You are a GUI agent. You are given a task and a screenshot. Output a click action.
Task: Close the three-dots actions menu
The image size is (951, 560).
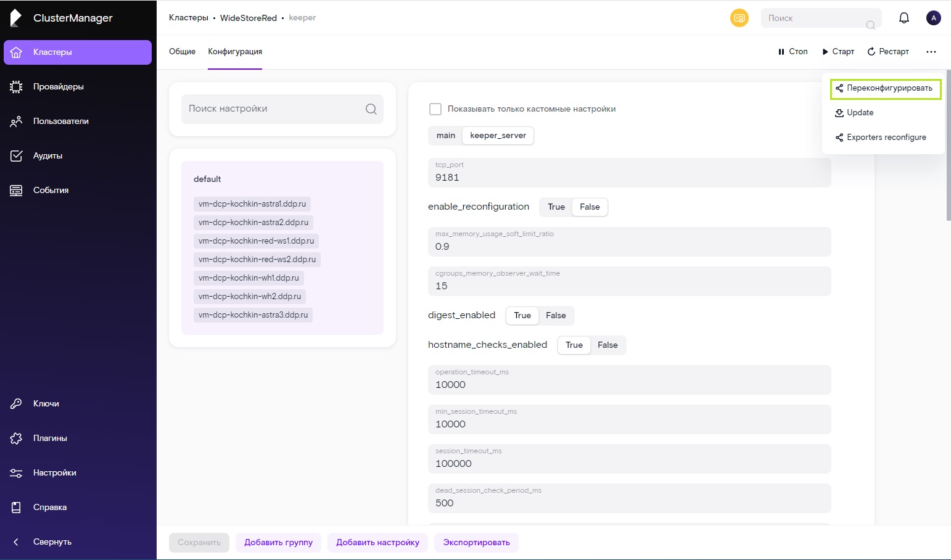931,52
